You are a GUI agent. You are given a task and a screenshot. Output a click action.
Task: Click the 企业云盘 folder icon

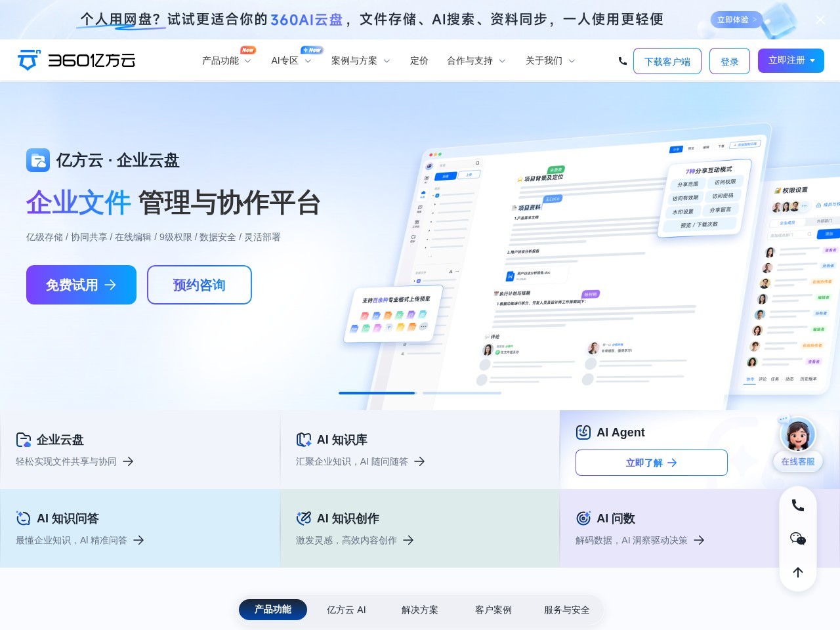click(x=24, y=440)
